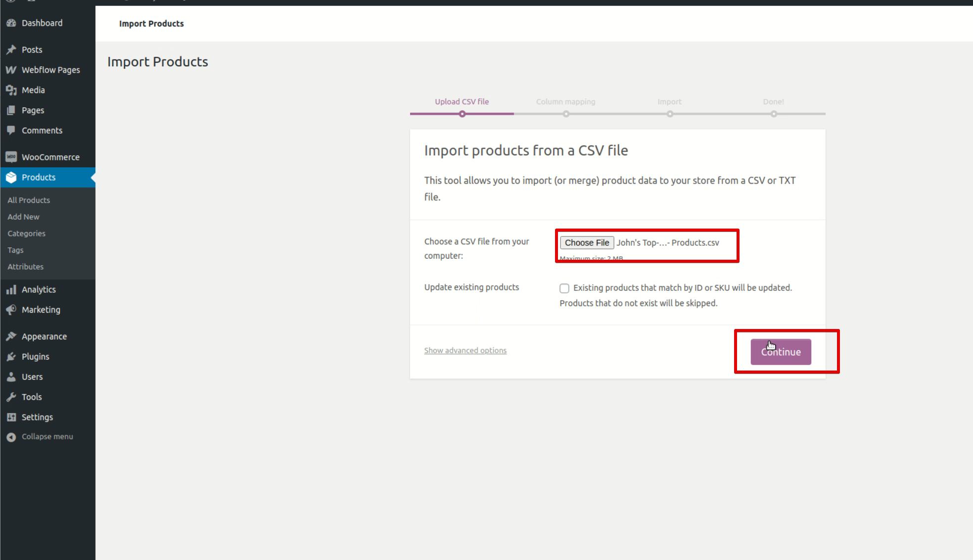Click the Upload CSV file step
This screenshot has width=973, height=560.
462,101
